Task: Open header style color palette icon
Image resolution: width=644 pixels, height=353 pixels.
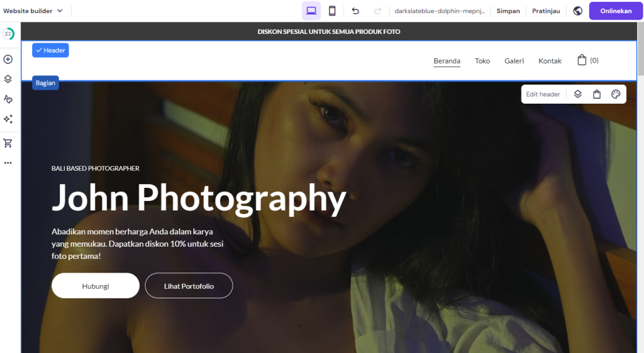Action: (x=616, y=94)
